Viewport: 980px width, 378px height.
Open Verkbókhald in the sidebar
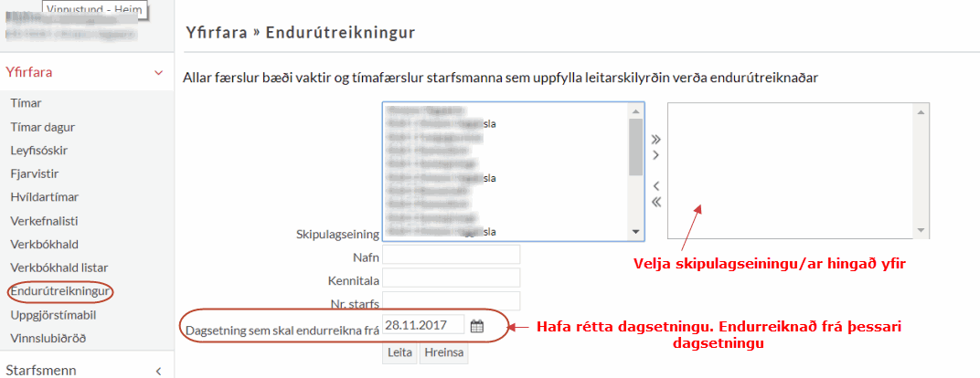(44, 244)
